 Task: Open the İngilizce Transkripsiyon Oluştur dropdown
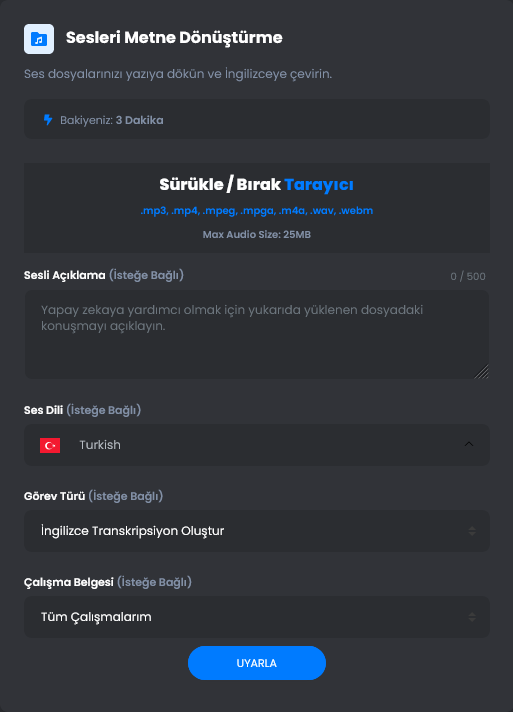(x=257, y=531)
